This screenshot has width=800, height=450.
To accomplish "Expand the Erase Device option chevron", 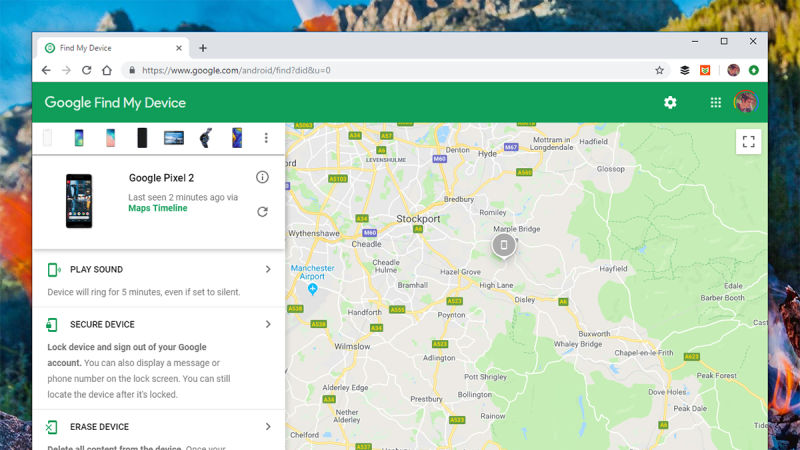I will click(x=268, y=427).
